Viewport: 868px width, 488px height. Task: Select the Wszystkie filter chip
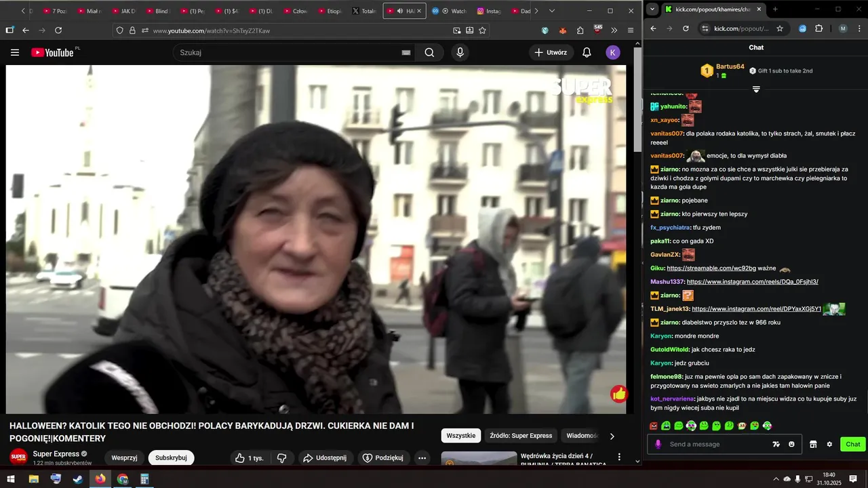click(x=461, y=436)
